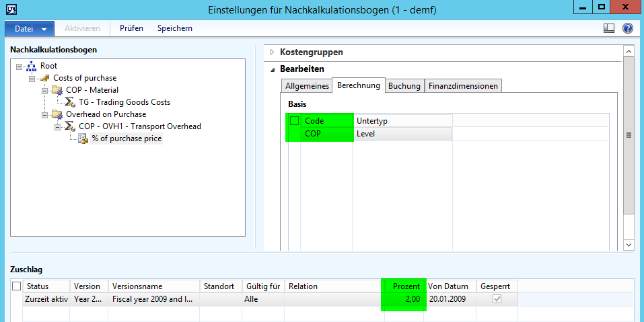644x322 pixels.
Task: Toggle the Gesperrt checkbox in Zuschlag row
Action: 497,299
